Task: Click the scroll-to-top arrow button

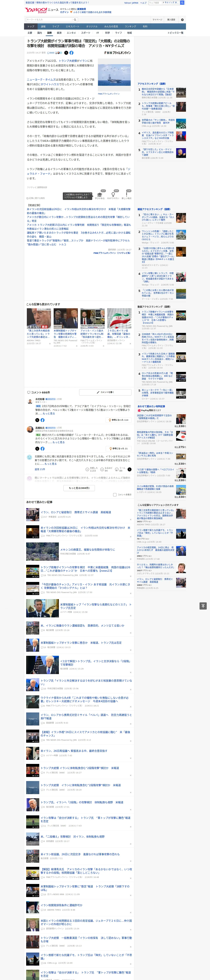Action: [203, 606]
